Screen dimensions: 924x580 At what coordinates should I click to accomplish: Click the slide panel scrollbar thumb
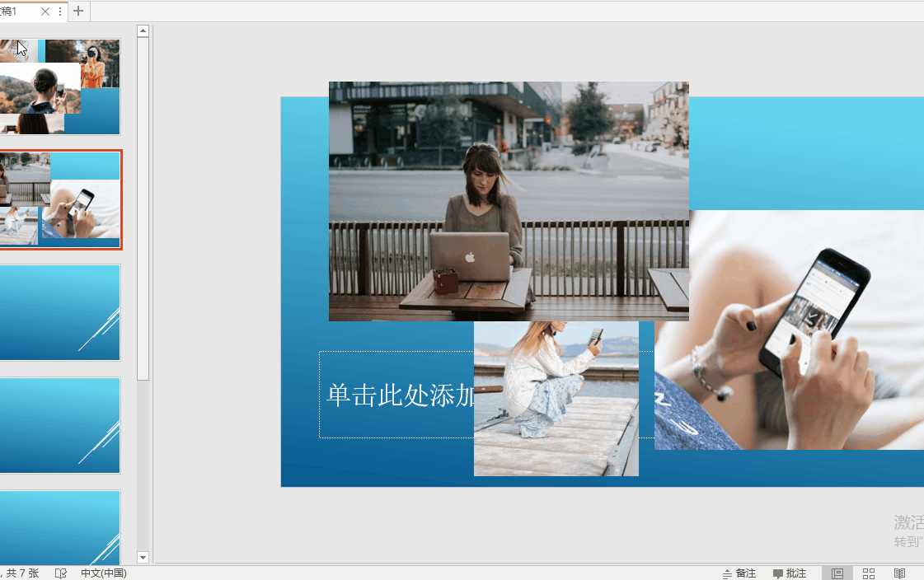[x=143, y=208]
